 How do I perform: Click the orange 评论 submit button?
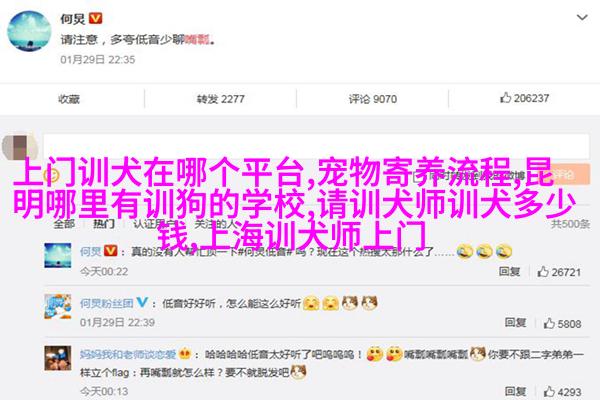coord(566,174)
